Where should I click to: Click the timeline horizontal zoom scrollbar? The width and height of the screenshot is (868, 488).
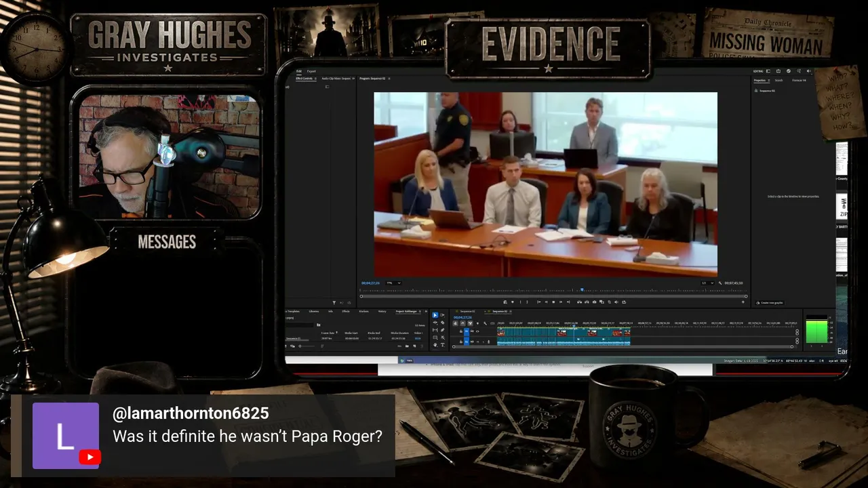point(624,346)
